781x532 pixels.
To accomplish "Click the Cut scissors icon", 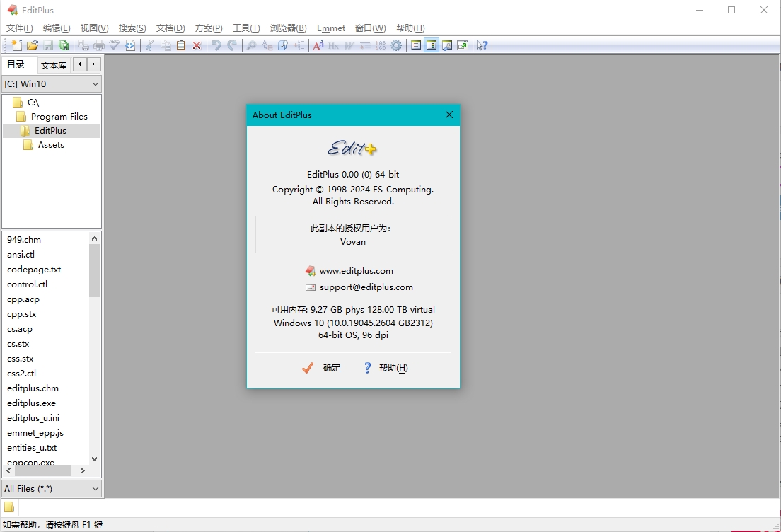I will (149, 45).
